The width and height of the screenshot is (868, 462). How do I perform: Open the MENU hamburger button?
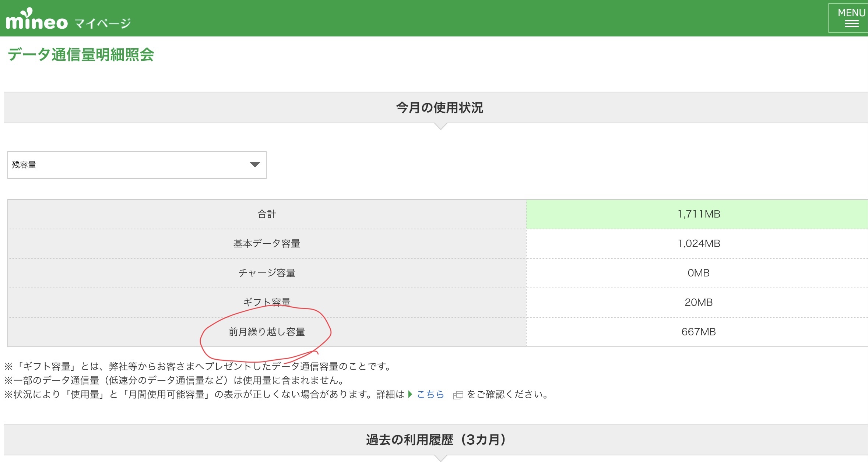pos(851,18)
